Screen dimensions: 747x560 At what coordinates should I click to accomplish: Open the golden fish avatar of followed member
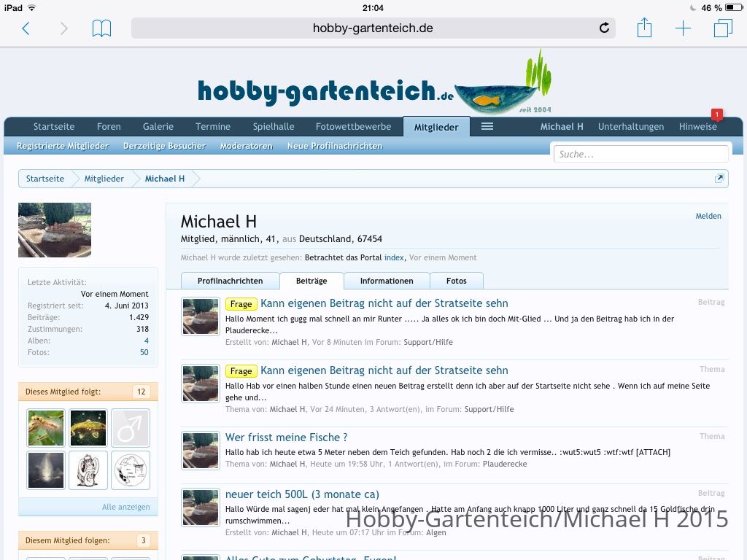(x=88, y=427)
